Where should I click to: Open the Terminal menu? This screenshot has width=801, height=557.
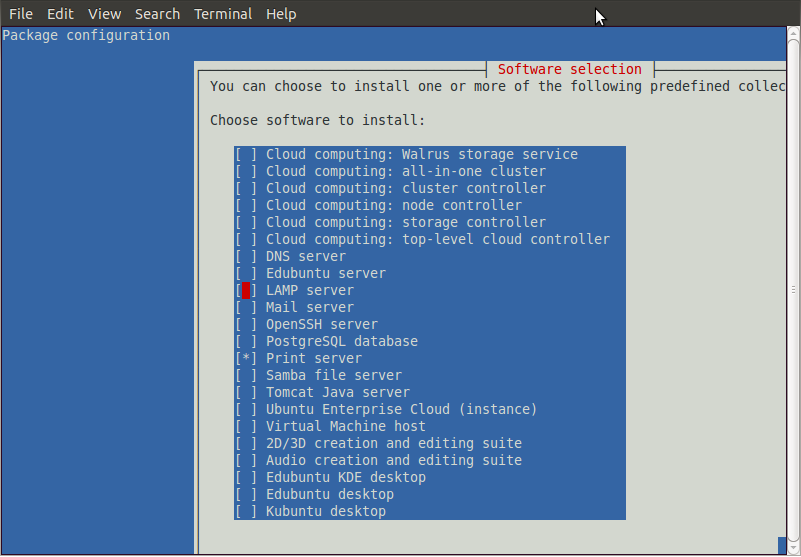(223, 14)
